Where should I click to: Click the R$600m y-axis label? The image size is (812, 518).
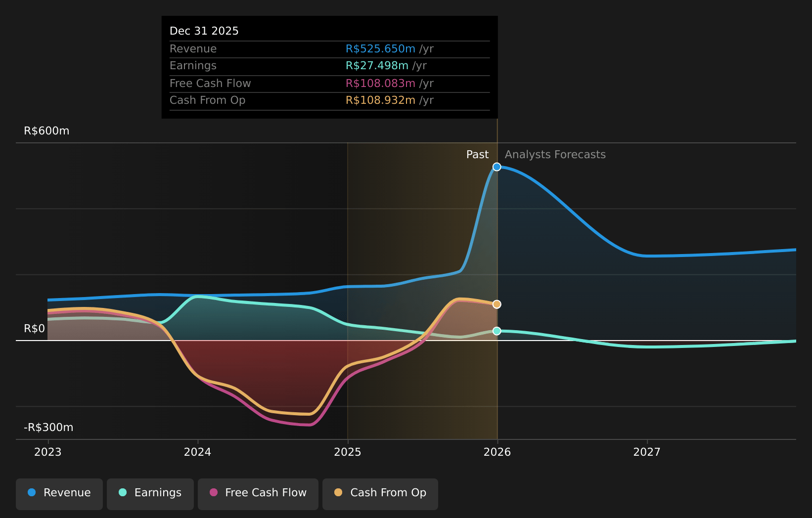point(46,131)
